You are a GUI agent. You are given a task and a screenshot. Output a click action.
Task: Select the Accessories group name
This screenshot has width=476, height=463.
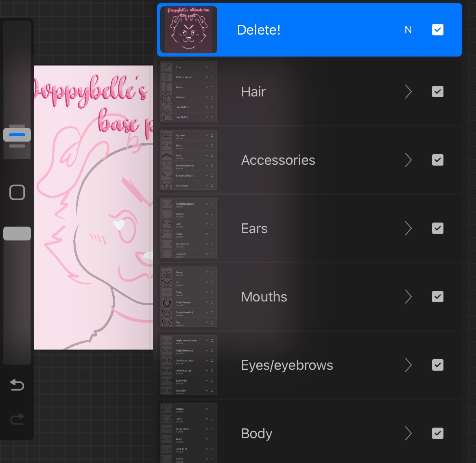[278, 160]
